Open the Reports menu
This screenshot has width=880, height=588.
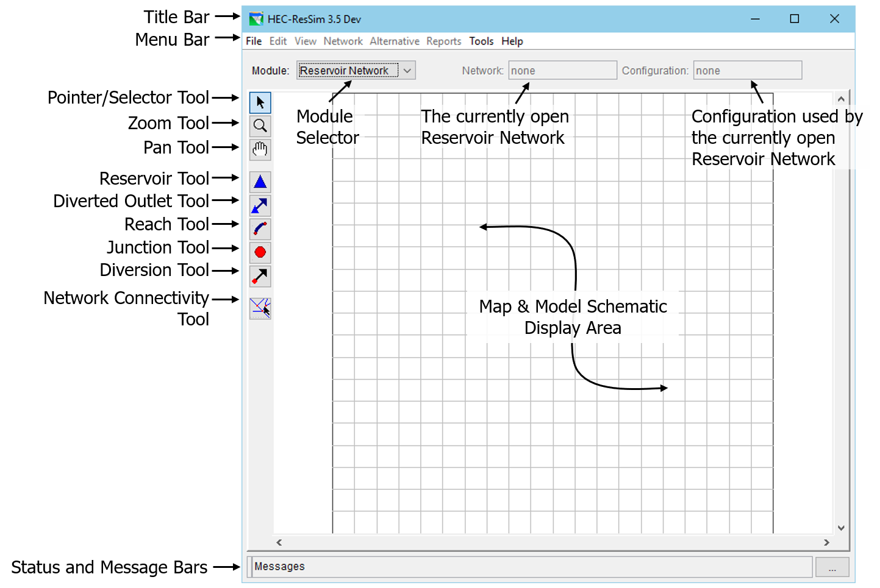(444, 41)
